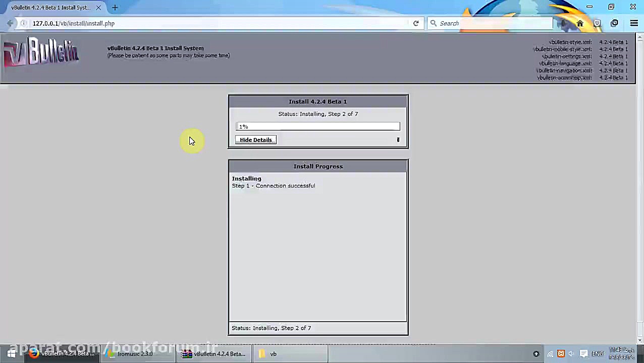The width and height of the screenshot is (644, 363).
Task: Click the vbulletin-mobile-style.xml version entry
Action: [x=581, y=49]
